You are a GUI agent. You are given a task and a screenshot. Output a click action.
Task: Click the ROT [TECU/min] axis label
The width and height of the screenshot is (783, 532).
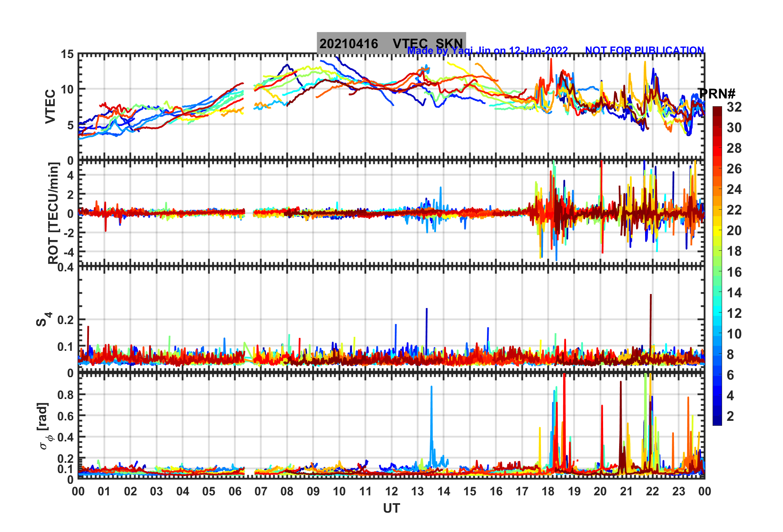click(x=54, y=213)
